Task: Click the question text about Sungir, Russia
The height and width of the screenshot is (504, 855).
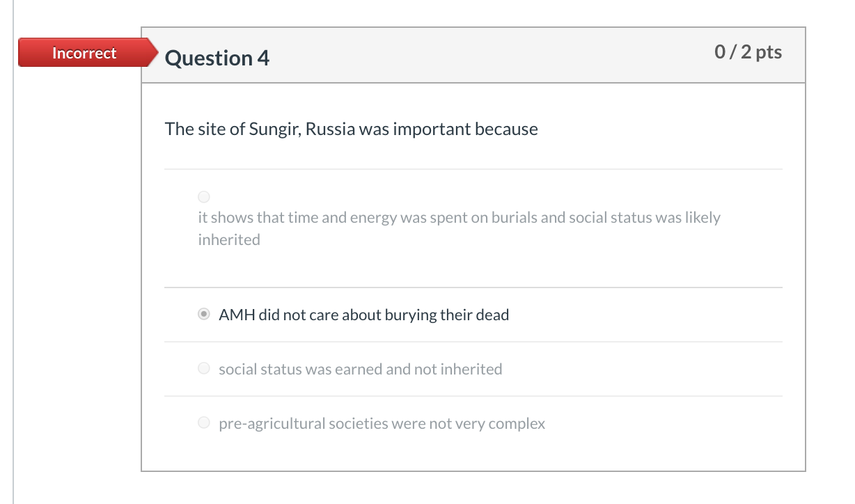Action: [x=351, y=129]
